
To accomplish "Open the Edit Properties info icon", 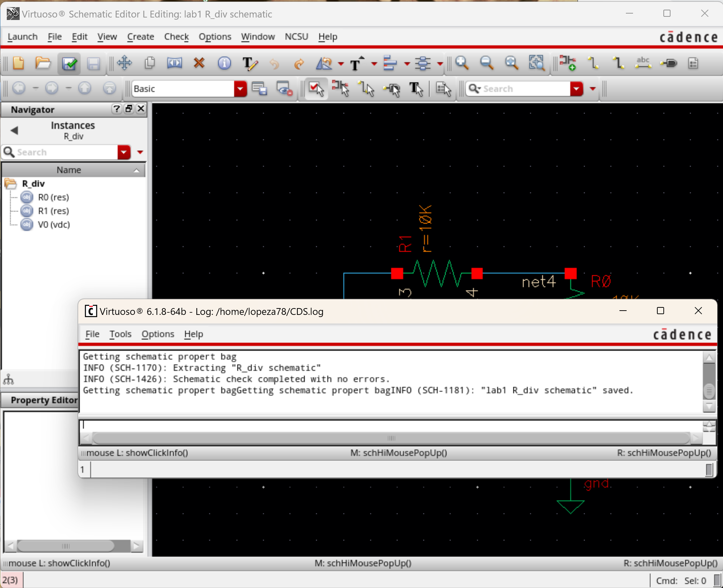I will pos(224,64).
